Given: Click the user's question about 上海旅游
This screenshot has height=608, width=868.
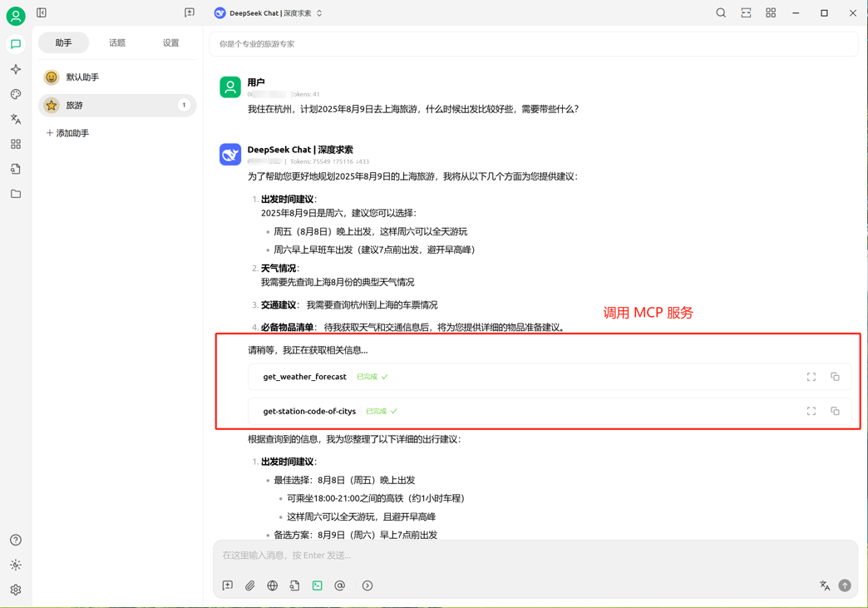Looking at the screenshot, I should tap(413, 109).
